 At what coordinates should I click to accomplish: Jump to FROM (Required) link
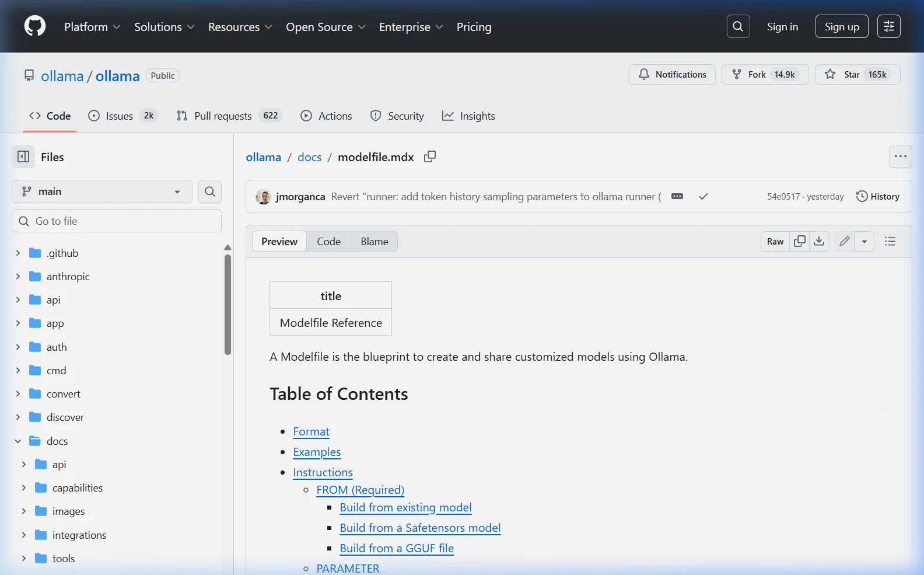[x=360, y=490]
